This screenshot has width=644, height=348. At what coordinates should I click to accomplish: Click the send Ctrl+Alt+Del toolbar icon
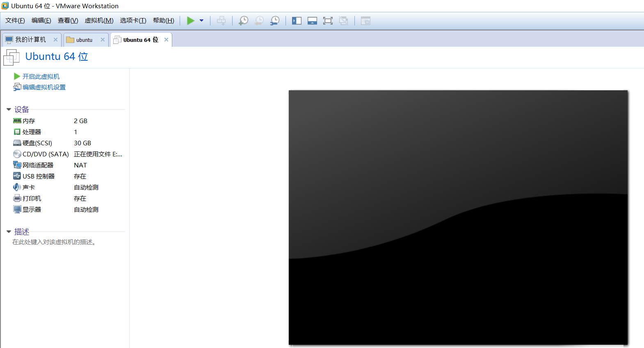[x=222, y=21]
